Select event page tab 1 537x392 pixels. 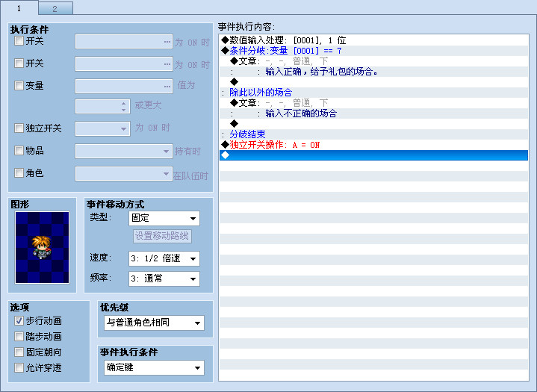point(19,8)
